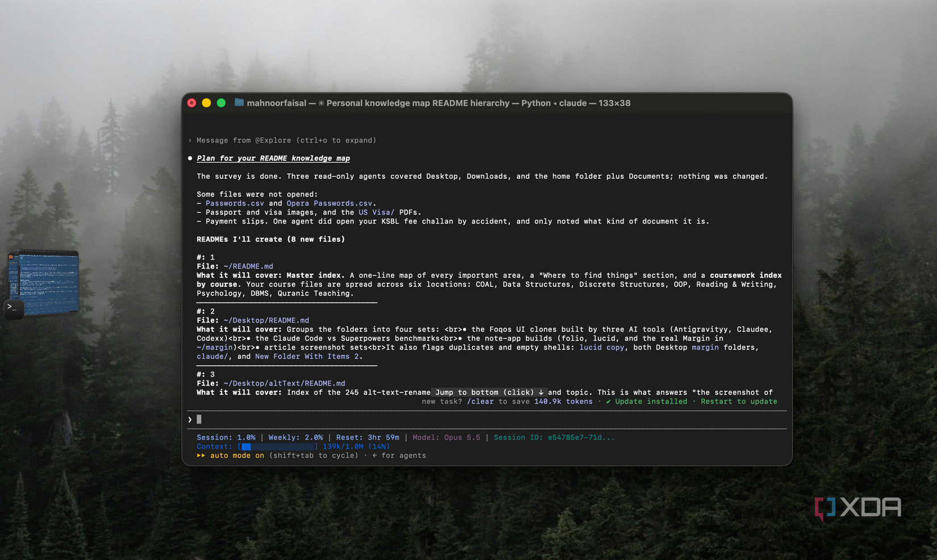Image resolution: width=937 pixels, height=560 pixels.
Task: Click '140.9k tokens' text in hint
Action: pos(563,402)
